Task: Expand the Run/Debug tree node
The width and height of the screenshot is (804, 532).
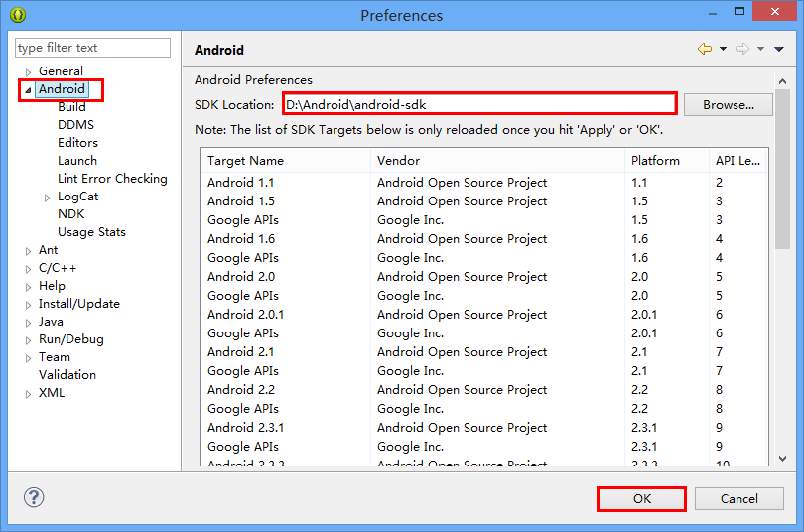Action: point(28,340)
